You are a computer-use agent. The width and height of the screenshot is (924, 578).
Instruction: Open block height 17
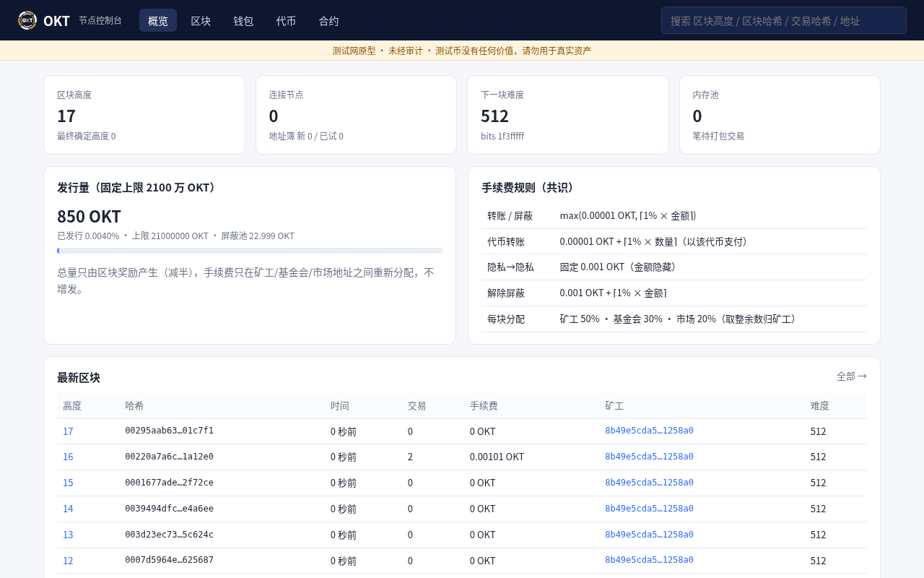pyautogui.click(x=68, y=431)
